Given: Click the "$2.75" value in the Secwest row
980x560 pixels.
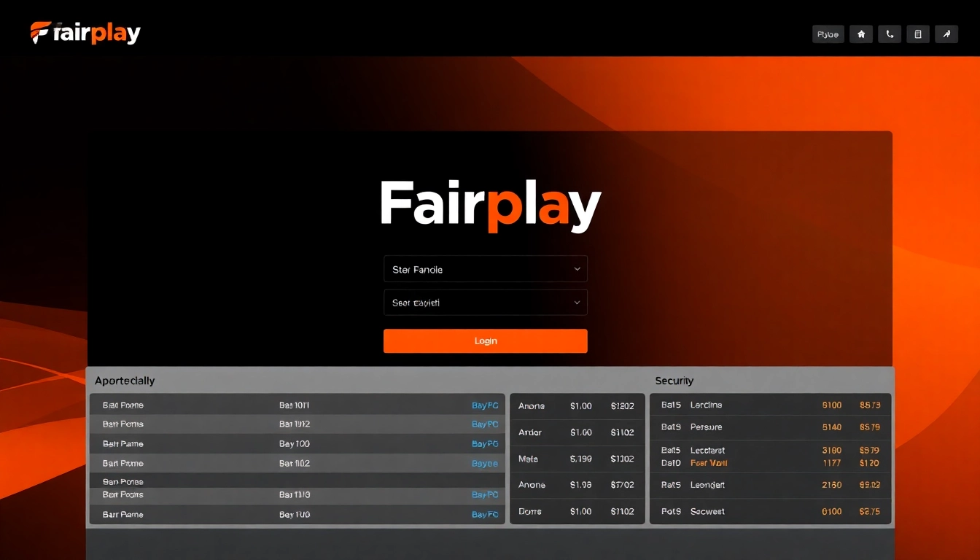Looking at the screenshot, I should (869, 512).
